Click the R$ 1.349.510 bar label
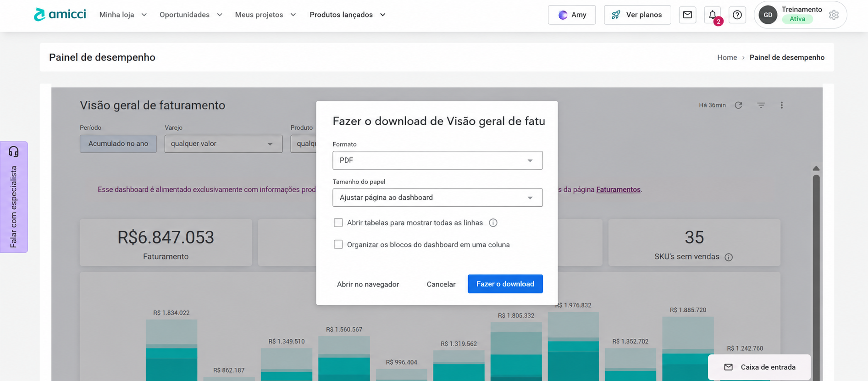 point(287,342)
